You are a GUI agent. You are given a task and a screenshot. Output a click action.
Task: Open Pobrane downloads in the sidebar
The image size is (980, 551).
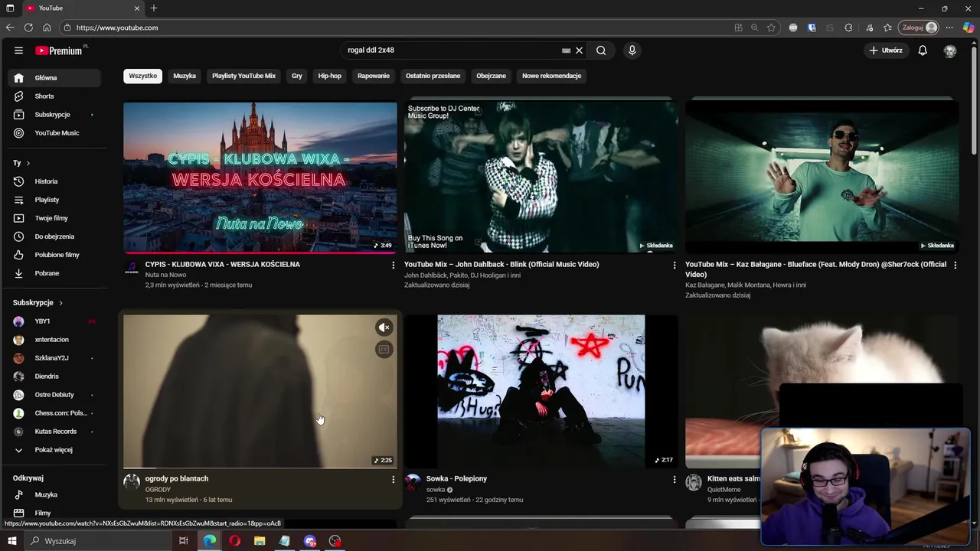[54, 273]
